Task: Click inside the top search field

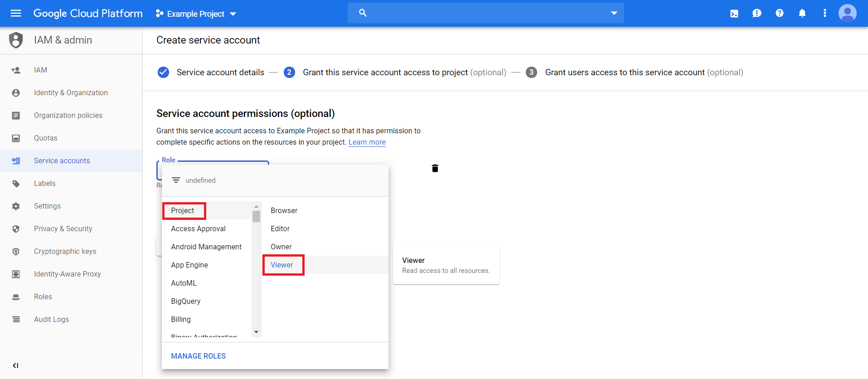Action: point(486,13)
